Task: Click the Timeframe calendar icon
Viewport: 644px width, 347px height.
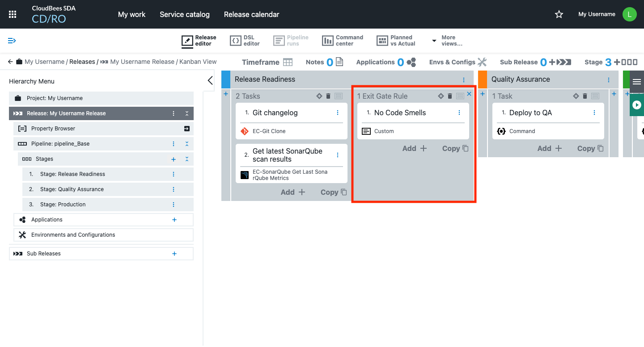Action: click(x=288, y=62)
